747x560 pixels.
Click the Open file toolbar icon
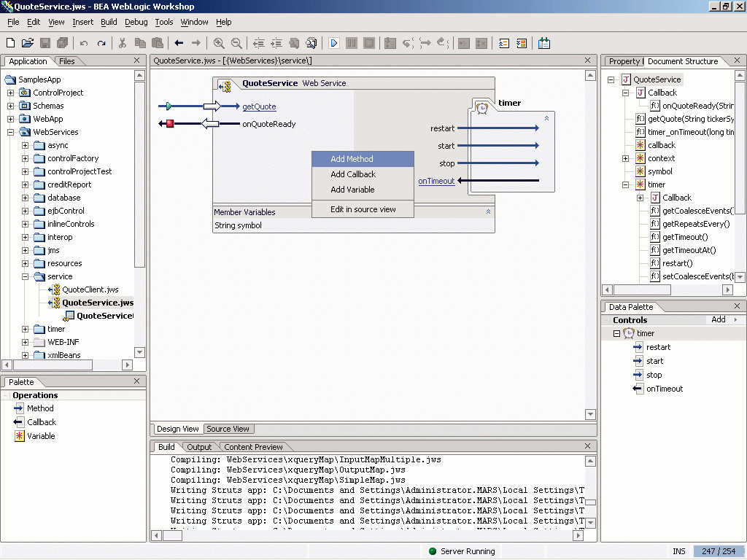click(28, 43)
